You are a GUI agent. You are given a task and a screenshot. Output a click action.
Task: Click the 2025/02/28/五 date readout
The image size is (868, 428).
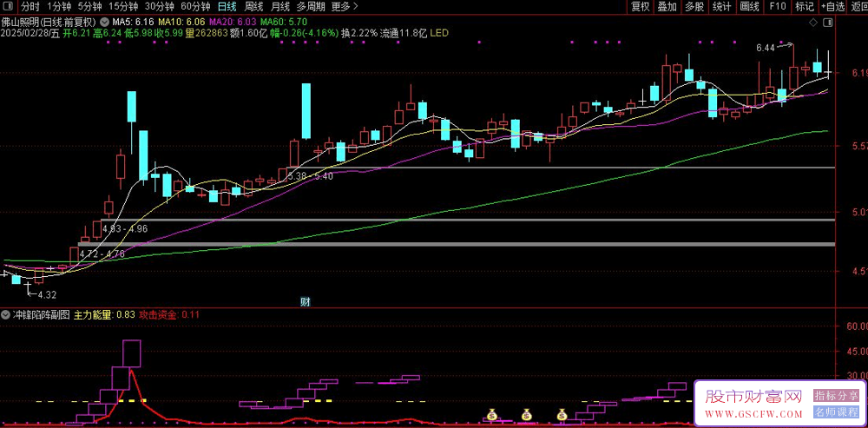[30, 33]
